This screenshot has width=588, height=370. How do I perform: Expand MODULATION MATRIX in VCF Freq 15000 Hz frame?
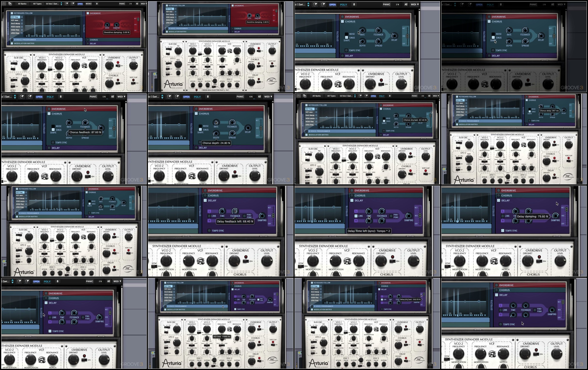(196, 310)
